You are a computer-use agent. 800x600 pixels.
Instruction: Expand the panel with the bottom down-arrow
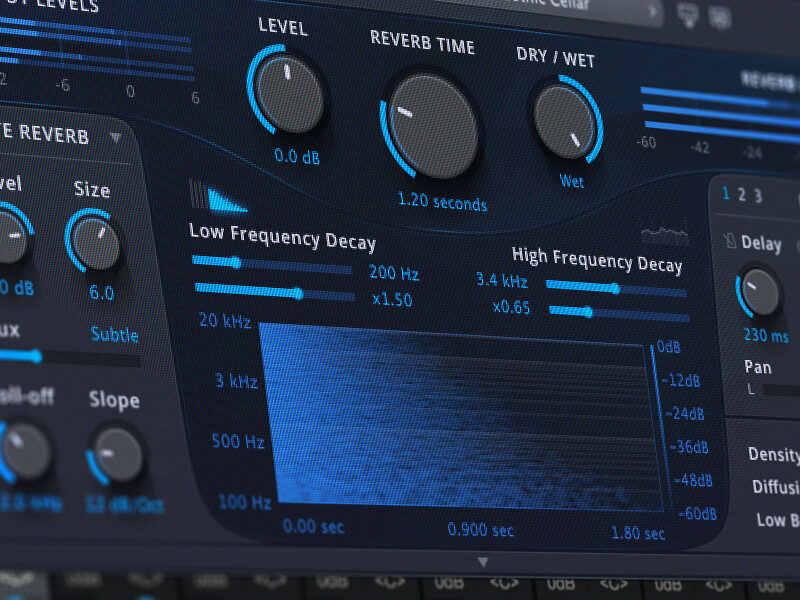483,562
